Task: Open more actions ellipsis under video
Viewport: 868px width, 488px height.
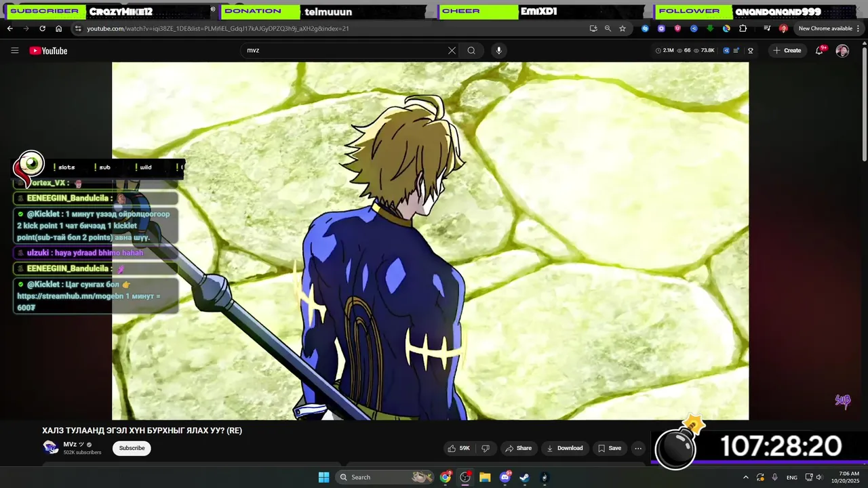Action: point(637,448)
